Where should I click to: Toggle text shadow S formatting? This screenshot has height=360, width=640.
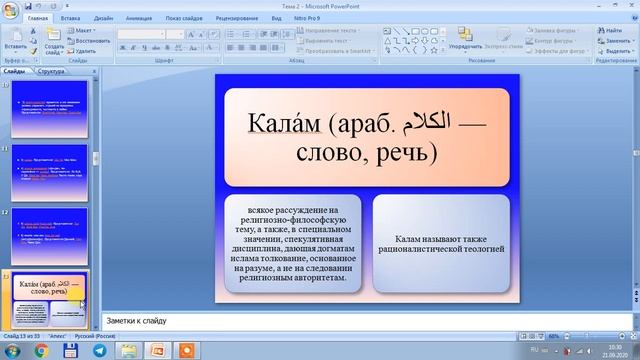click(167, 48)
